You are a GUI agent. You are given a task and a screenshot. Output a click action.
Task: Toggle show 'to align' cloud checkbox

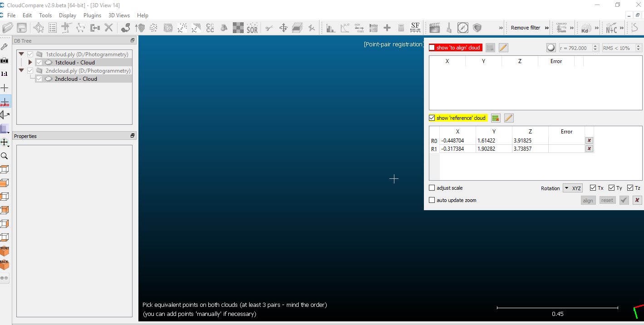tap(432, 48)
